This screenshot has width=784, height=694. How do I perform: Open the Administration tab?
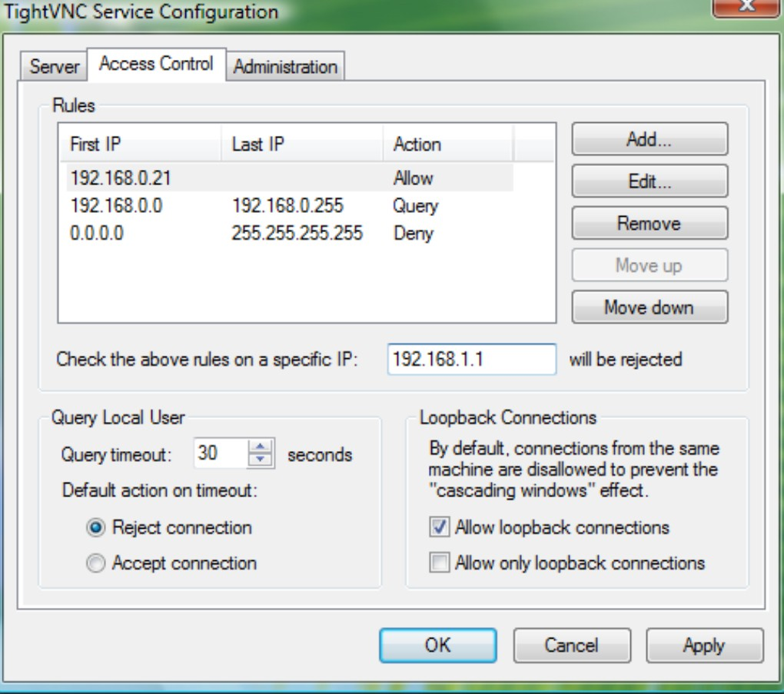[285, 67]
